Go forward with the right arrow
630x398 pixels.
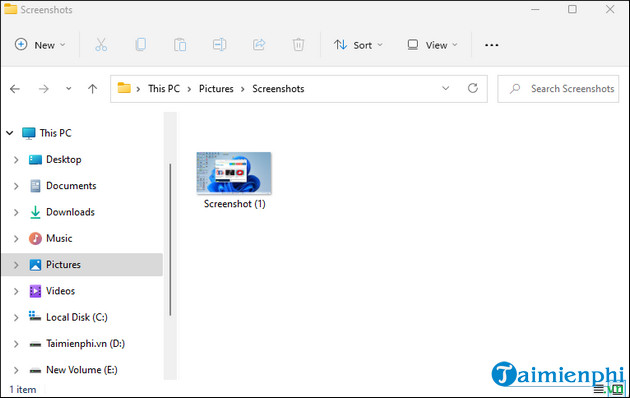43,89
